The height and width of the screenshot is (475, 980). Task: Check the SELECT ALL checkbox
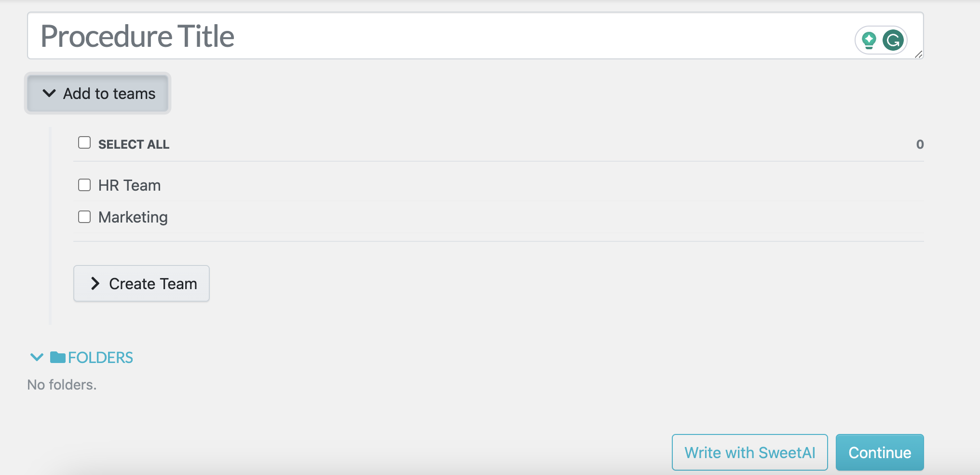tap(84, 142)
